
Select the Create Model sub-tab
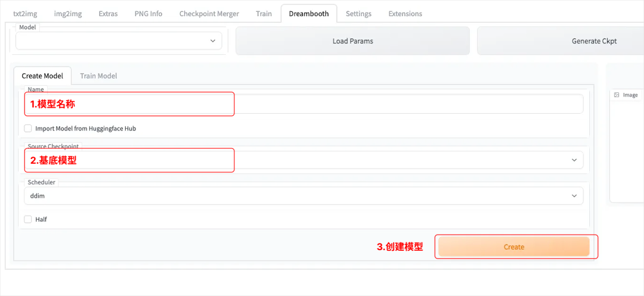pos(42,76)
